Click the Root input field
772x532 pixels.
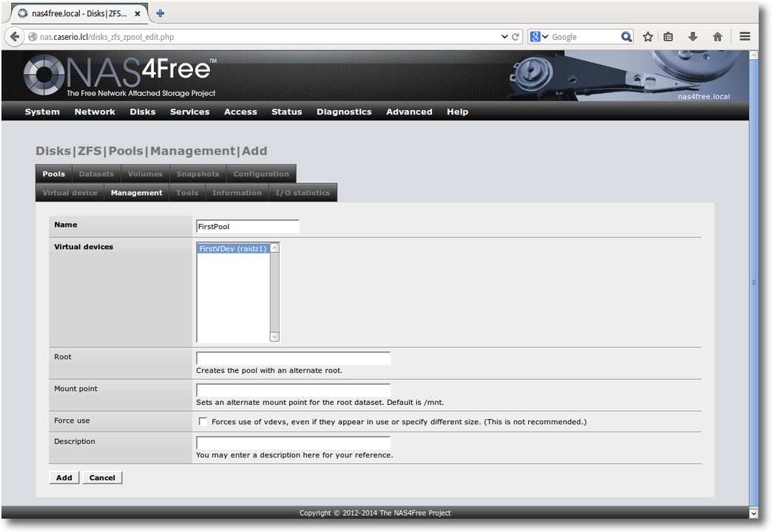click(294, 358)
